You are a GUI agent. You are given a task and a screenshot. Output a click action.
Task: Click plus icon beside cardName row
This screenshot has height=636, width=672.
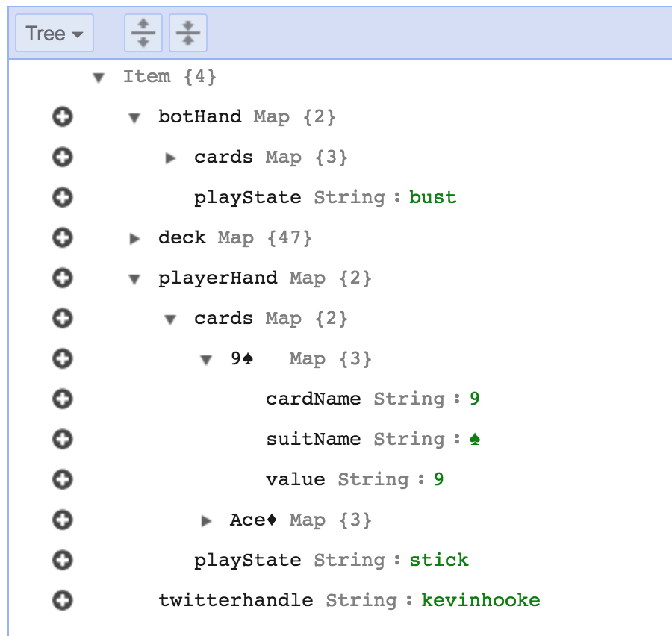click(x=63, y=399)
